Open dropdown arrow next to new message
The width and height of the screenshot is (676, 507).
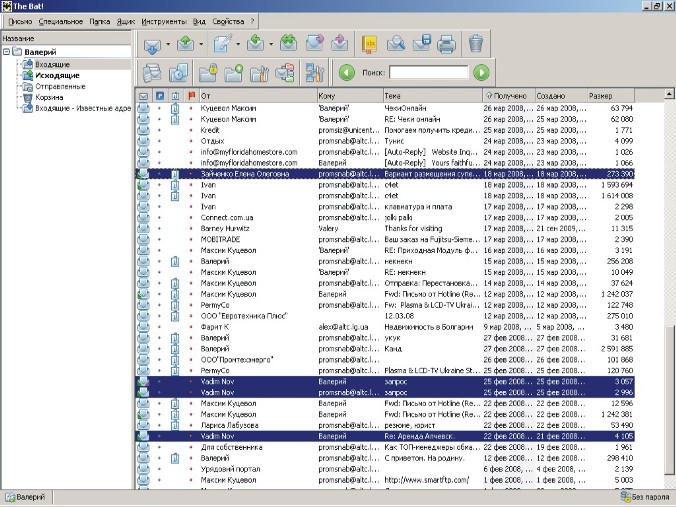click(238, 44)
